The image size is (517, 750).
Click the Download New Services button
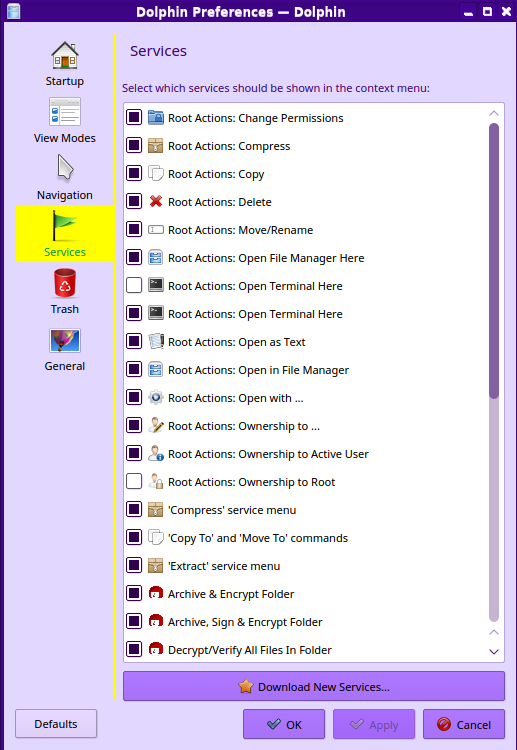tap(314, 686)
